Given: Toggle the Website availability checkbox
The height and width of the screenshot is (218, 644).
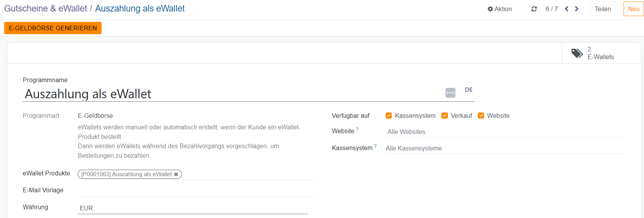Looking at the screenshot, I should click(x=481, y=116).
